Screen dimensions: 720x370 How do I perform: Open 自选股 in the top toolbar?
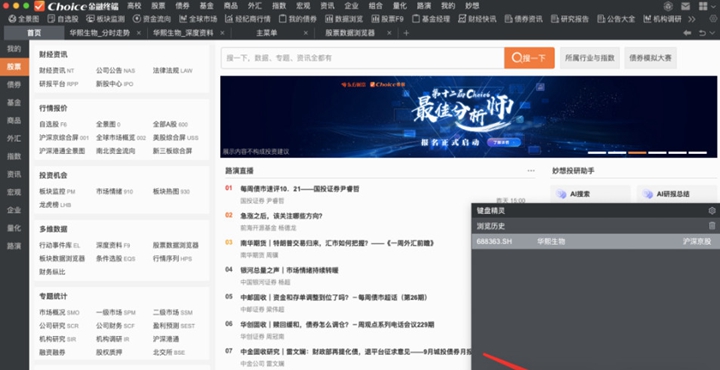click(63, 19)
